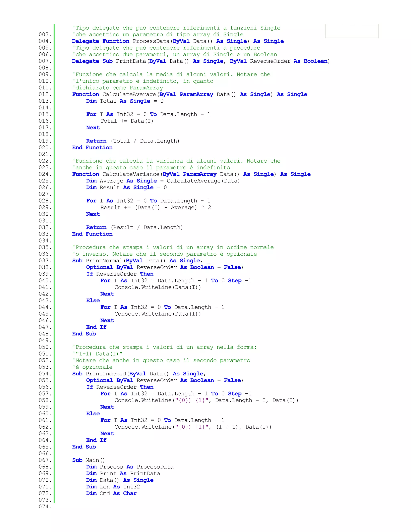This screenshot has width=411, height=532.
Task: Click 'Dim Process As ProcessData'
Action: click(x=130, y=467)
